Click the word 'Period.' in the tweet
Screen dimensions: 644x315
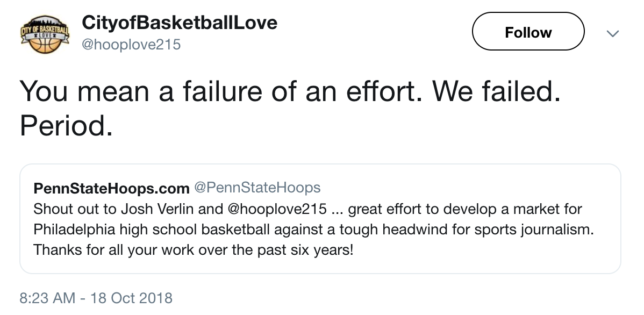tap(66, 126)
